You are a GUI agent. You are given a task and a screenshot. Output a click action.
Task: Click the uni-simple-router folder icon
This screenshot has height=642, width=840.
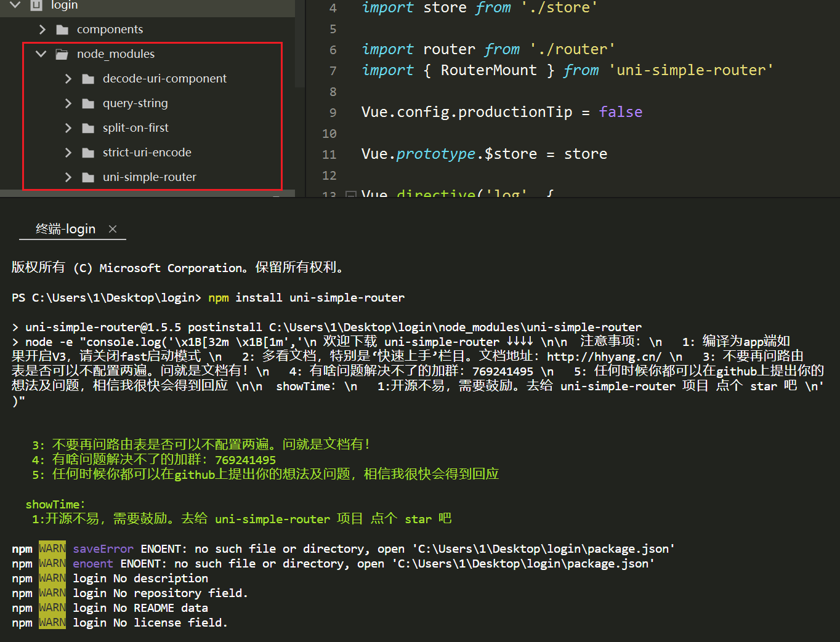pyautogui.click(x=88, y=177)
